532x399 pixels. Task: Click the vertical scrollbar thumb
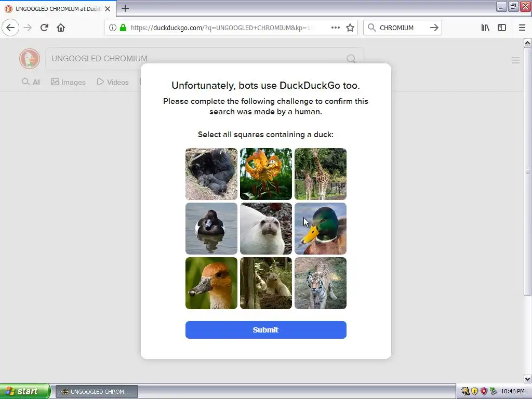527,171
